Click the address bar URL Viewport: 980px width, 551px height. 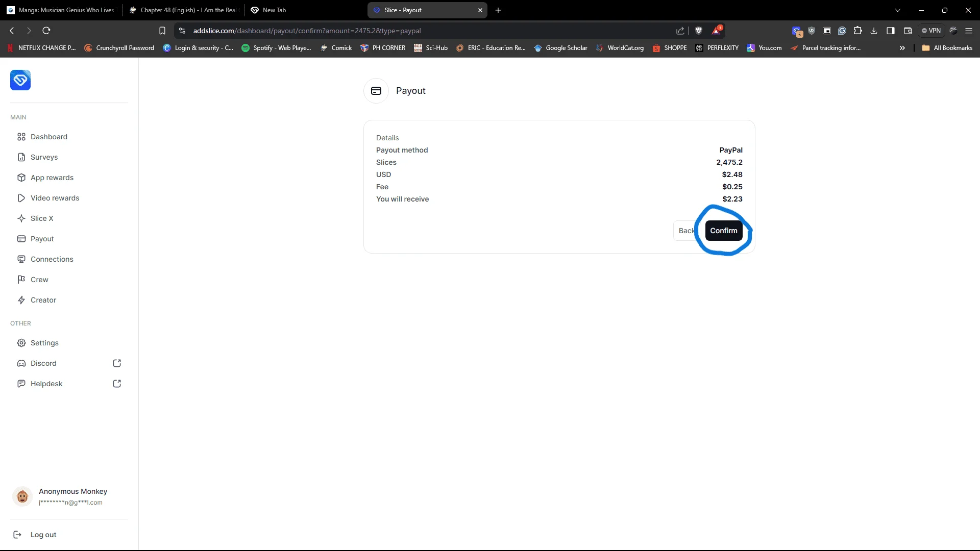tap(307, 31)
